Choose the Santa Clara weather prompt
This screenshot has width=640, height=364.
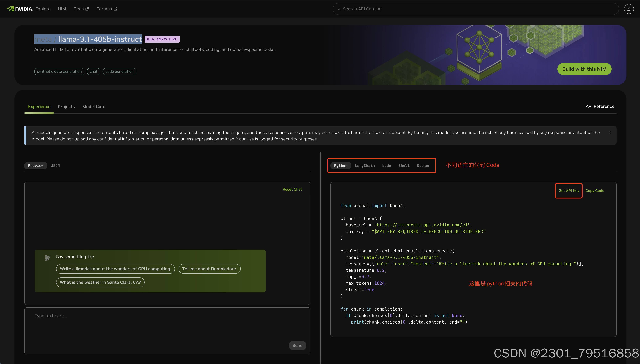100,283
